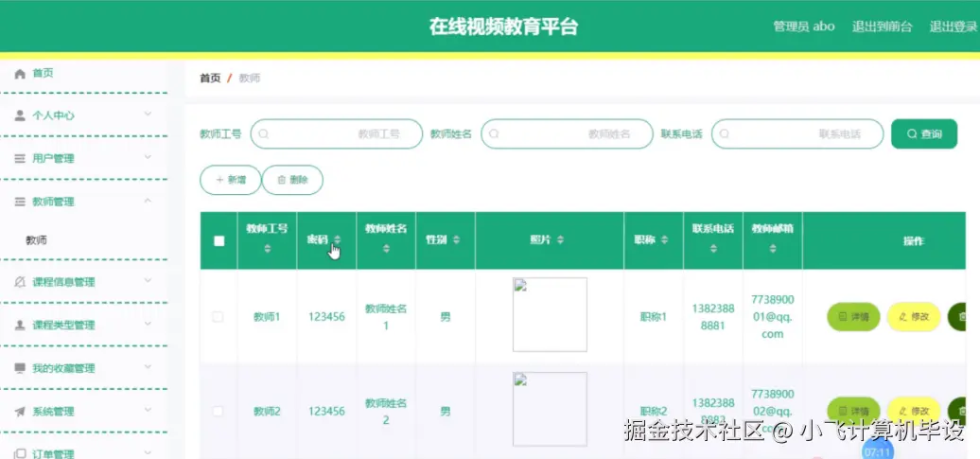
Task: Sort table by 照片 column arrows
Action: tap(561, 239)
